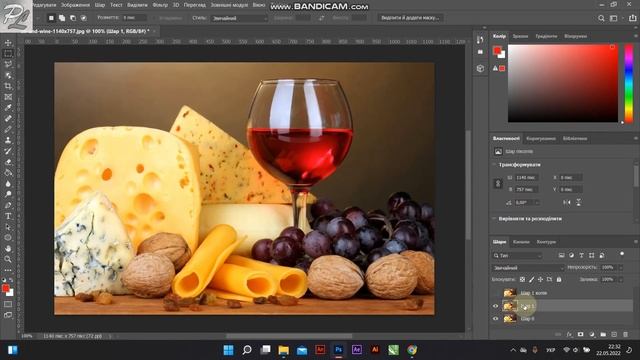The image size is (640, 360).
Task: Click the Create adjustment layer icon
Action: click(592, 334)
